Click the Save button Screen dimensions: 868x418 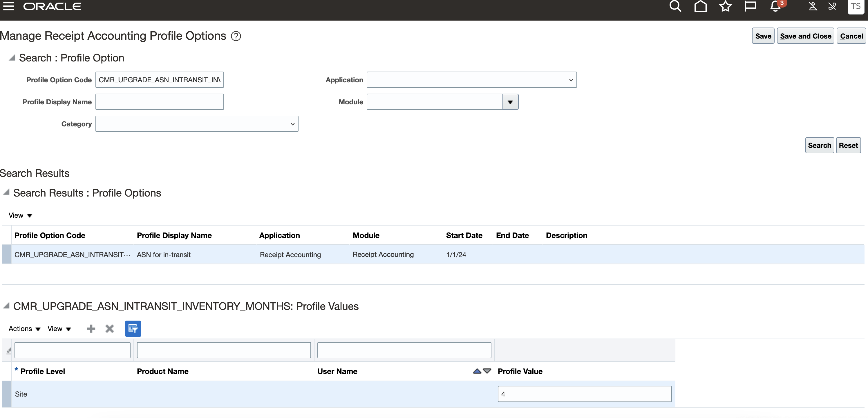click(763, 36)
